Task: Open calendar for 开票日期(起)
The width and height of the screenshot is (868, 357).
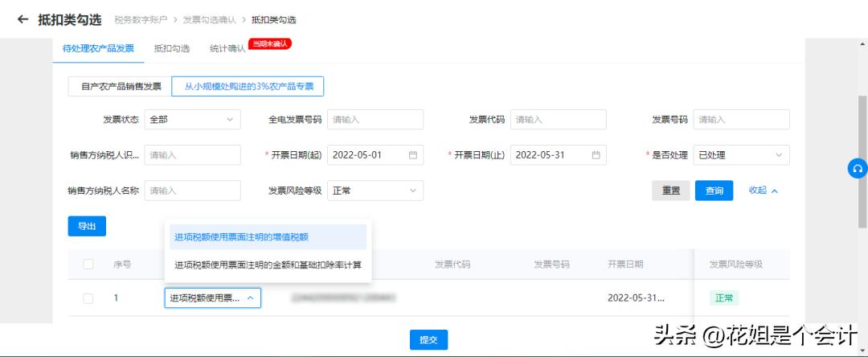Action: [413, 155]
